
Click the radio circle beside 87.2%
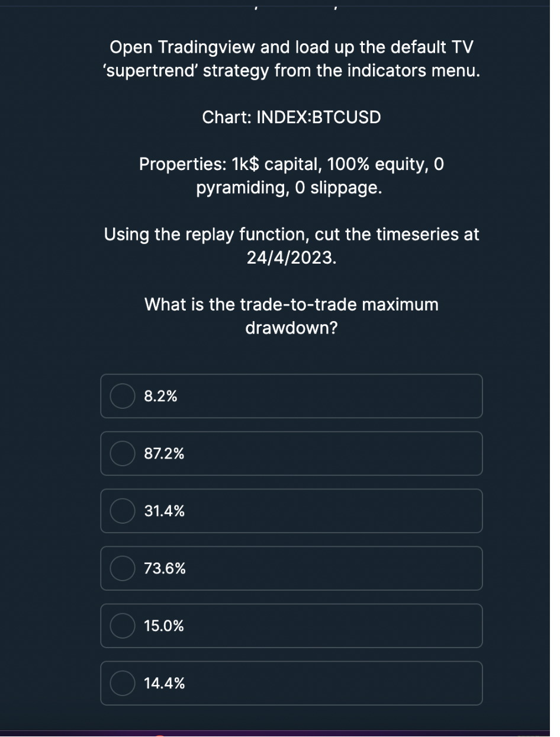(122, 453)
